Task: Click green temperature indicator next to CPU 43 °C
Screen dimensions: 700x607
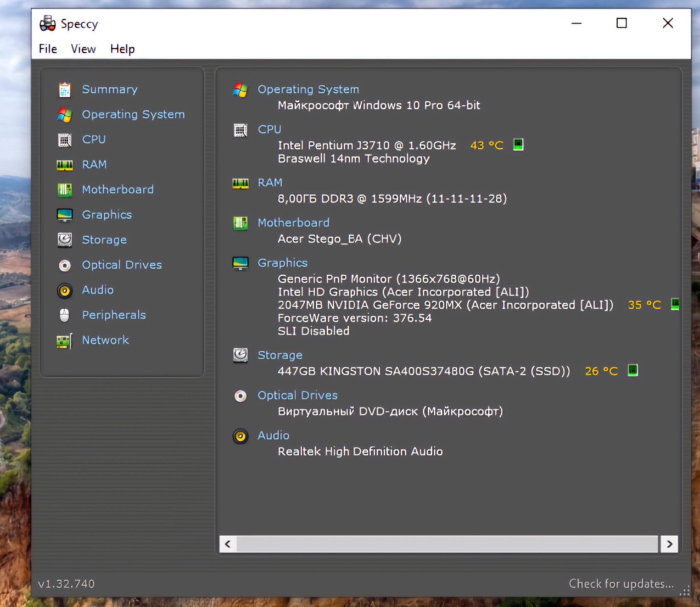Action: [x=518, y=145]
